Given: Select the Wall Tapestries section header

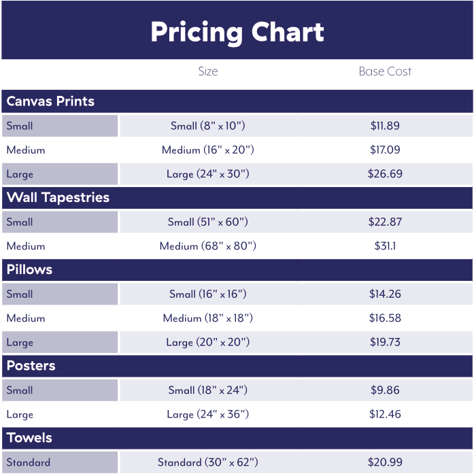Looking at the screenshot, I should tap(58, 198).
